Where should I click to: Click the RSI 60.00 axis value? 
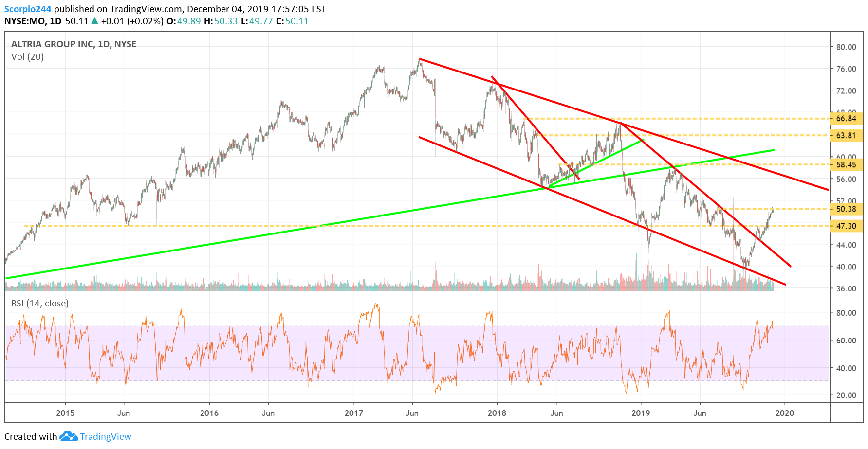point(846,341)
